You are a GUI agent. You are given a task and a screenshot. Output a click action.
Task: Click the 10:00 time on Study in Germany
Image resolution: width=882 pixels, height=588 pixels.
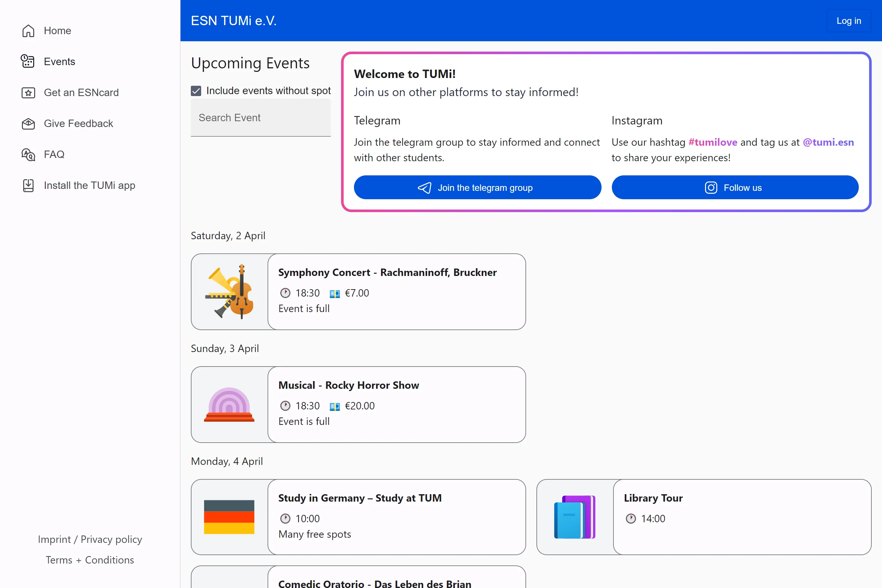tap(308, 519)
